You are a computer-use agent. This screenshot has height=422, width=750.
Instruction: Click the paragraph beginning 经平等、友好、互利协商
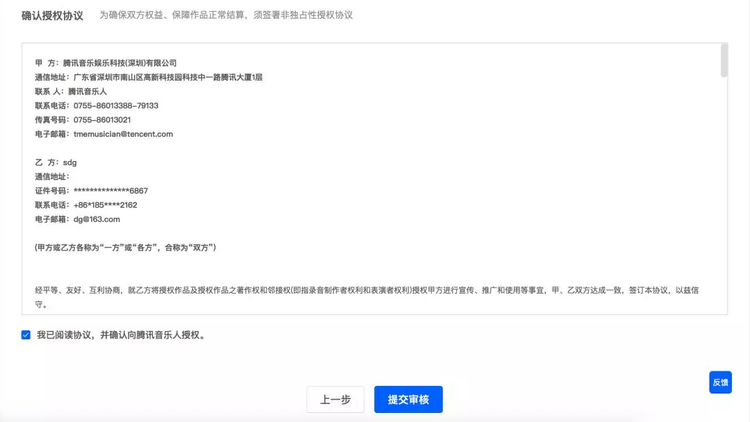pos(367,297)
